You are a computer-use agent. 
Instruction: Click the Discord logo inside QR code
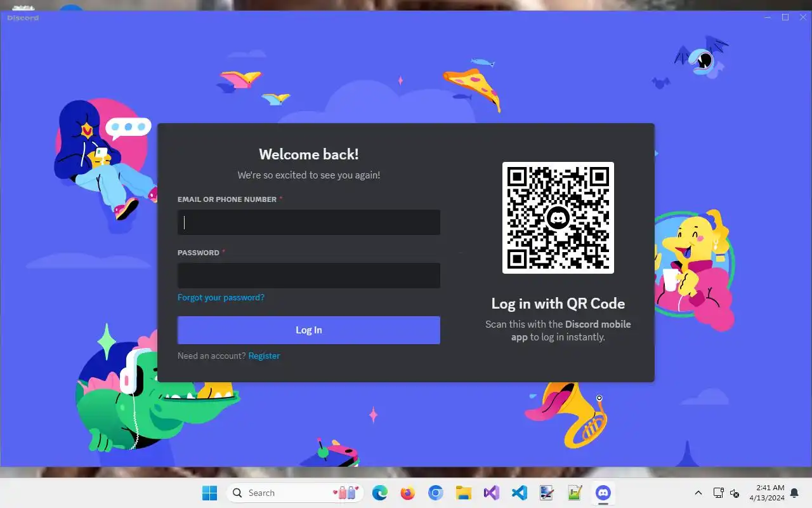558,218
